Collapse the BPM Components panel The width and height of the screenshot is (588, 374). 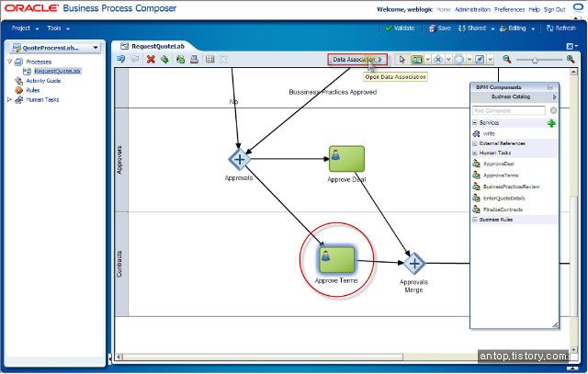pyautogui.click(x=550, y=87)
